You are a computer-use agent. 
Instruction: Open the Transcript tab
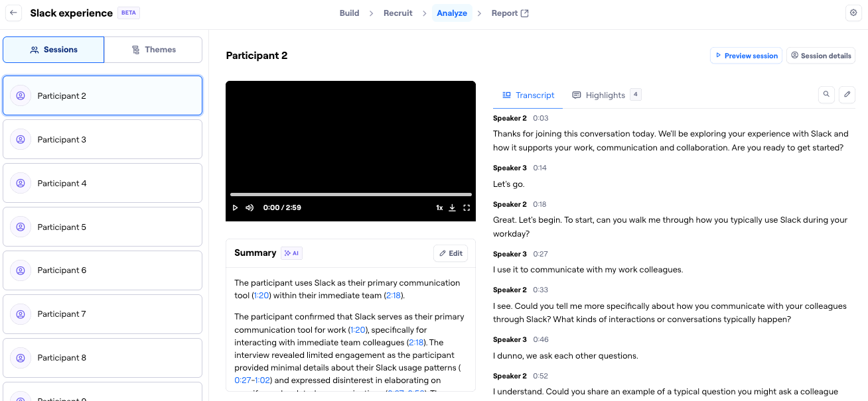(x=528, y=95)
